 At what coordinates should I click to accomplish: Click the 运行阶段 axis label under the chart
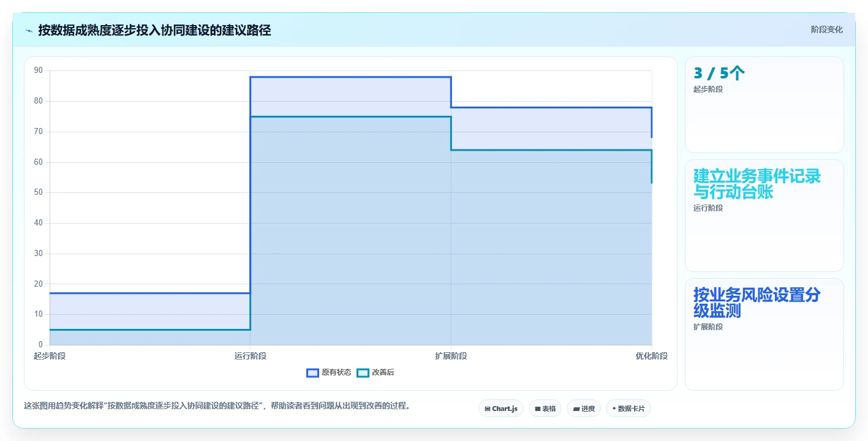point(251,356)
